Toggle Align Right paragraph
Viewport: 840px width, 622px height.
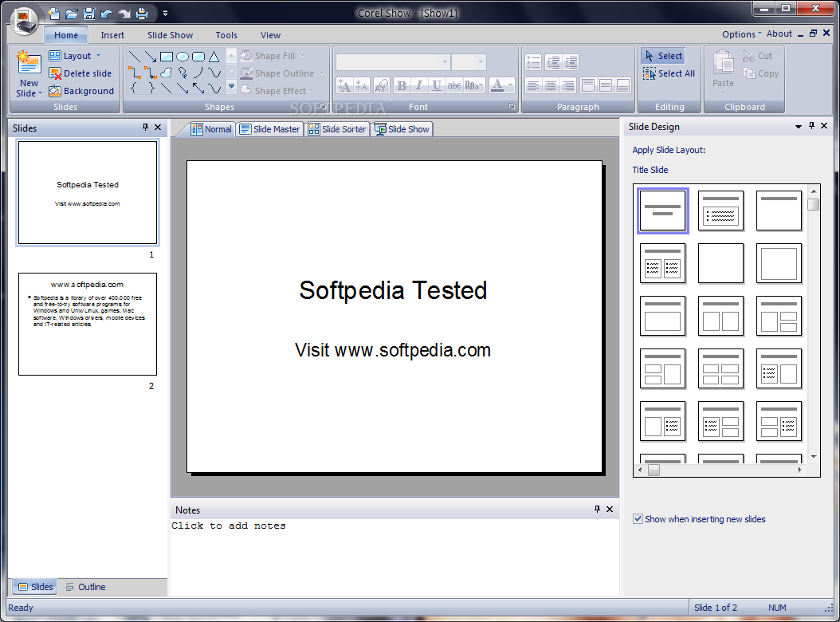click(x=568, y=86)
